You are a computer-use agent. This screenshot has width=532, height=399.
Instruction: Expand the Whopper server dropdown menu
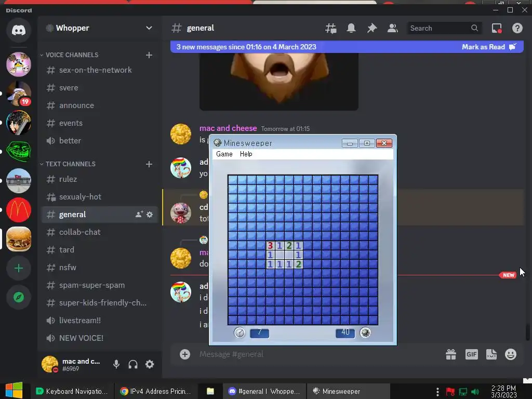[149, 28]
